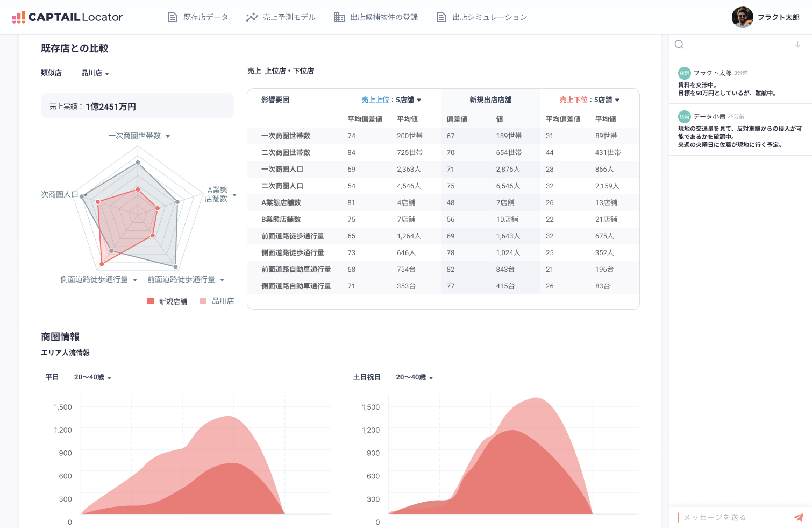Viewport: 812px width, 528px height.
Task: Open the 類似店 品川店 store selector
Action: click(x=95, y=73)
